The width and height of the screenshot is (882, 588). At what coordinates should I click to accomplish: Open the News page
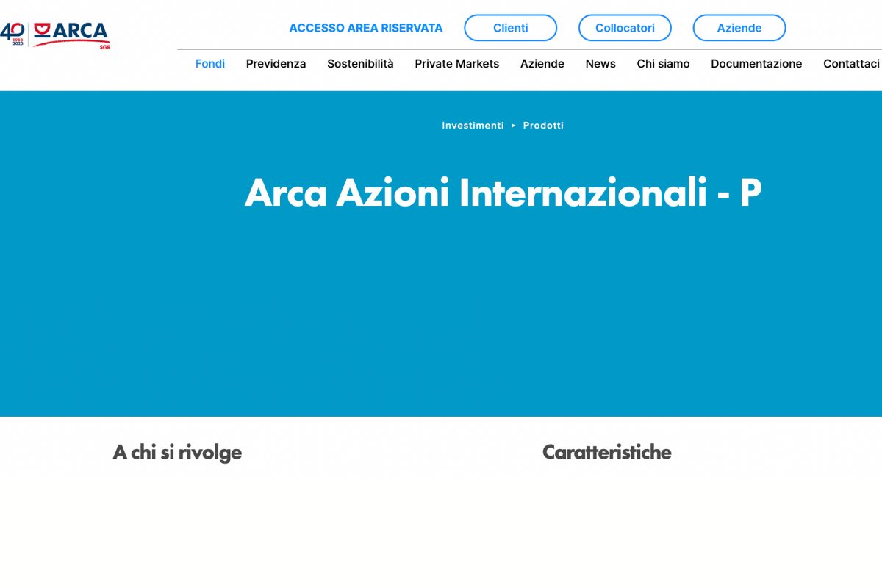click(600, 64)
